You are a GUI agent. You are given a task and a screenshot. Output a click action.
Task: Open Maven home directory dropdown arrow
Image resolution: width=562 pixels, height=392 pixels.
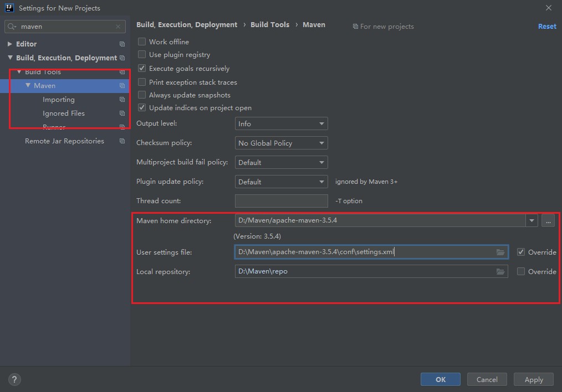point(532,220)
